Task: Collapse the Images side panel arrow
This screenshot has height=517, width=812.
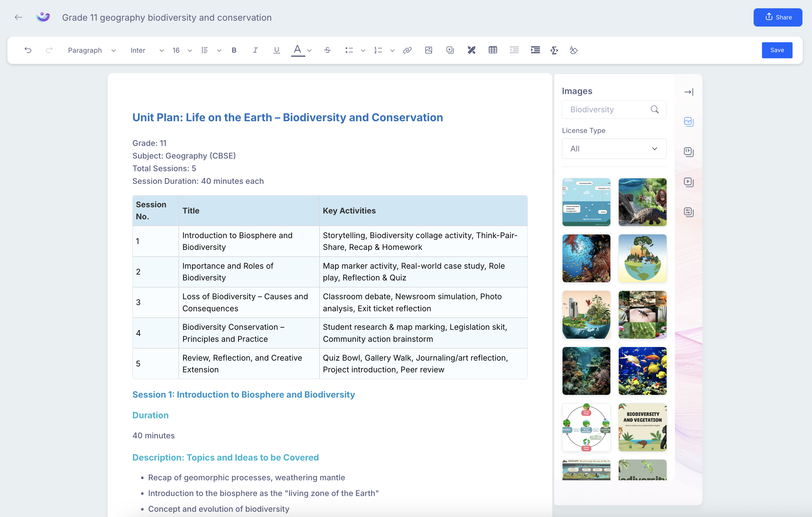Action: [689, 92]
